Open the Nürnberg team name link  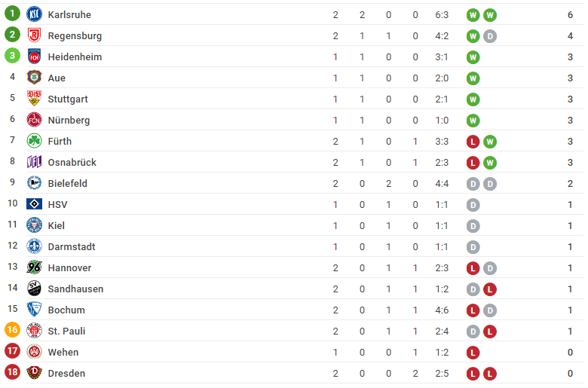69,121
